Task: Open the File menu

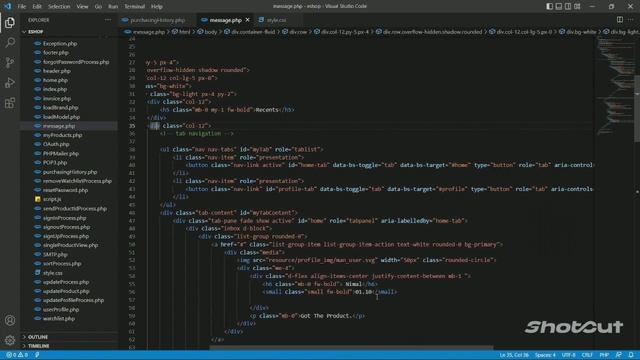Action: (22, 7)
